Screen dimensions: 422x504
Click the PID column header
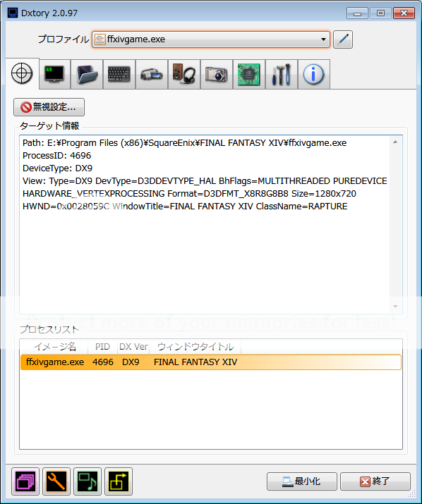[x=102, y=347]
